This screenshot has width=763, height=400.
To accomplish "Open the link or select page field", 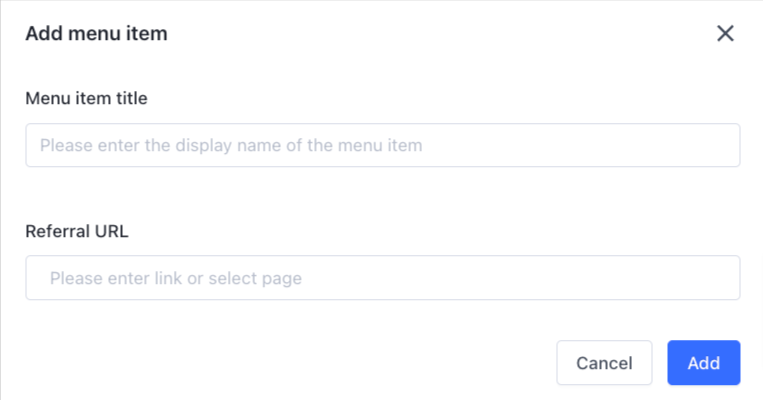I will 382,278.
